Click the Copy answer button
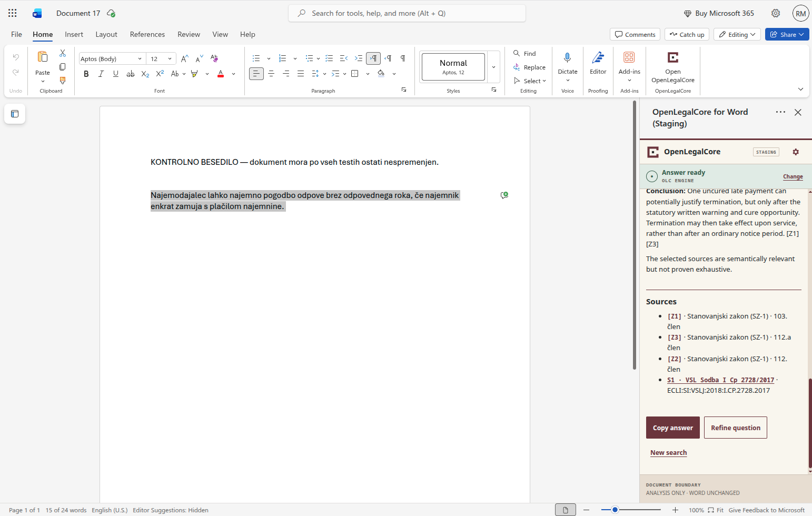Viewport: 812px width, 516px height. (673, 428)
